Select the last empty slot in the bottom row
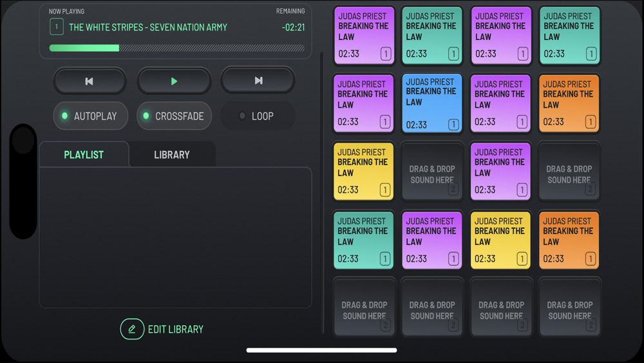This screenshot has height=363, width=644. click(x=570, y=307)
